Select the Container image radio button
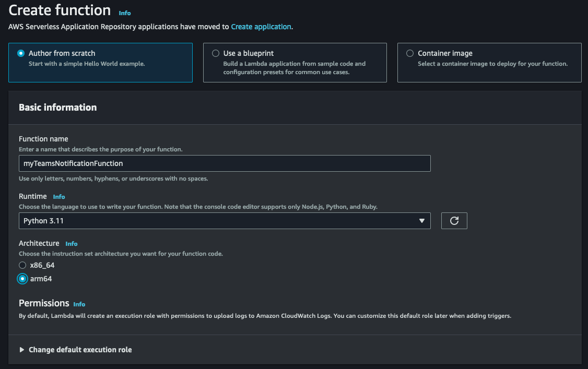Viewport: 588px width, 369px height. tap(410, 53)
